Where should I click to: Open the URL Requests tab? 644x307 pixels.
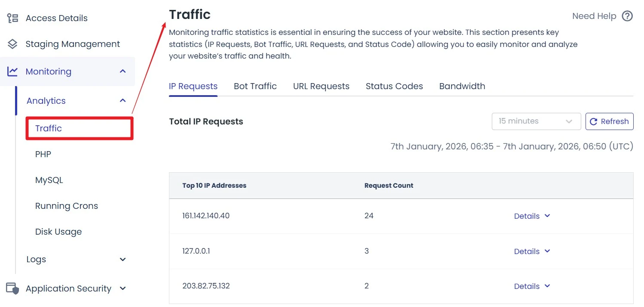pos(321,86)
